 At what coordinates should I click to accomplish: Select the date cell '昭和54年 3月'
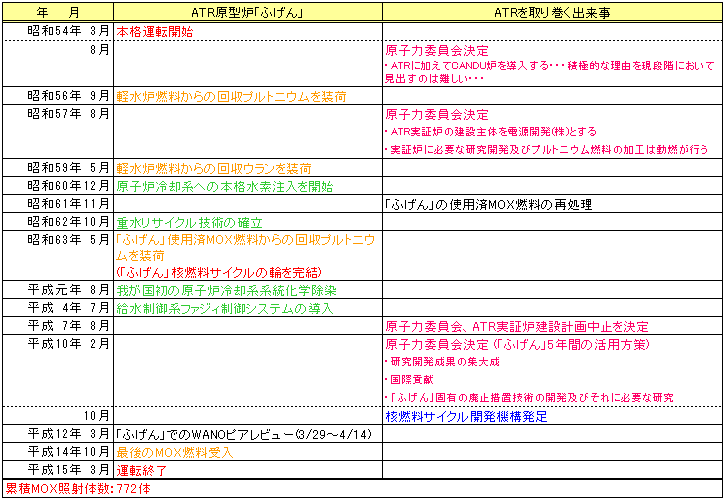pyautogui.click(x=58, y=31)
